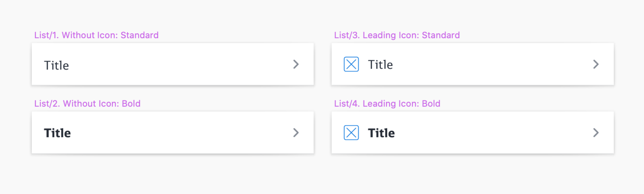The image size is (644, 194).
Task: Click Title text beside icon in Leading Icon: Standard
Action: click(380, 65)
